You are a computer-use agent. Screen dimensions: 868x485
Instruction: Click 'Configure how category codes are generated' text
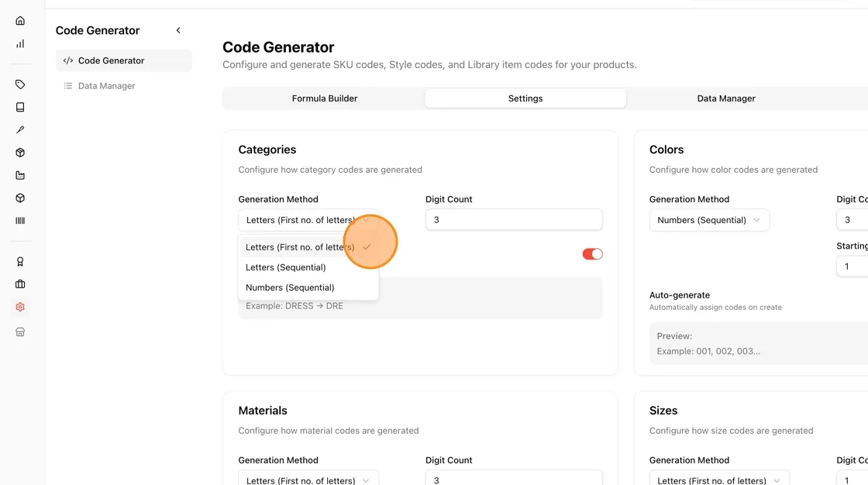(330, 170)
